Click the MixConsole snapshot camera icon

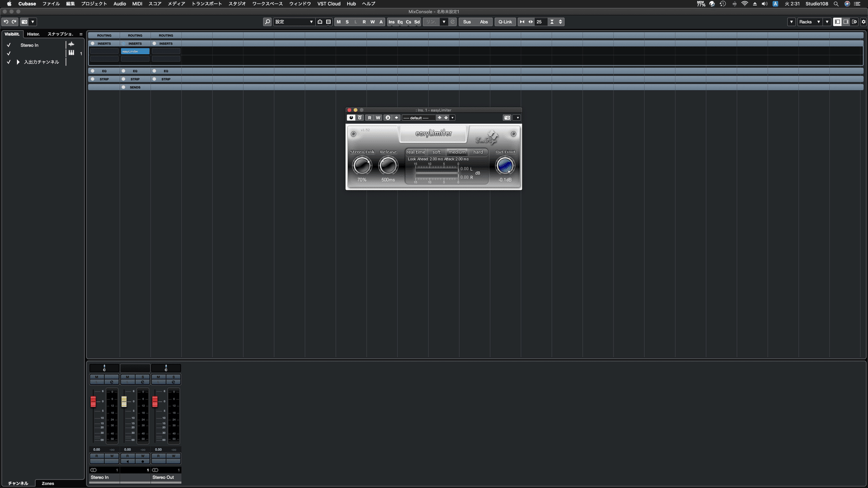click(x=24, y=22)
